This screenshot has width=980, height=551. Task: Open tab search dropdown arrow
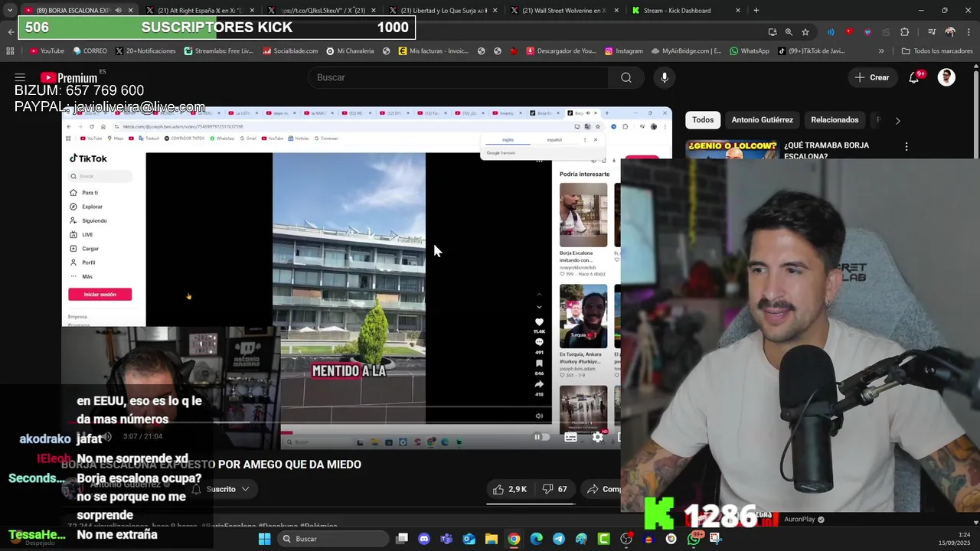[9, 11]
